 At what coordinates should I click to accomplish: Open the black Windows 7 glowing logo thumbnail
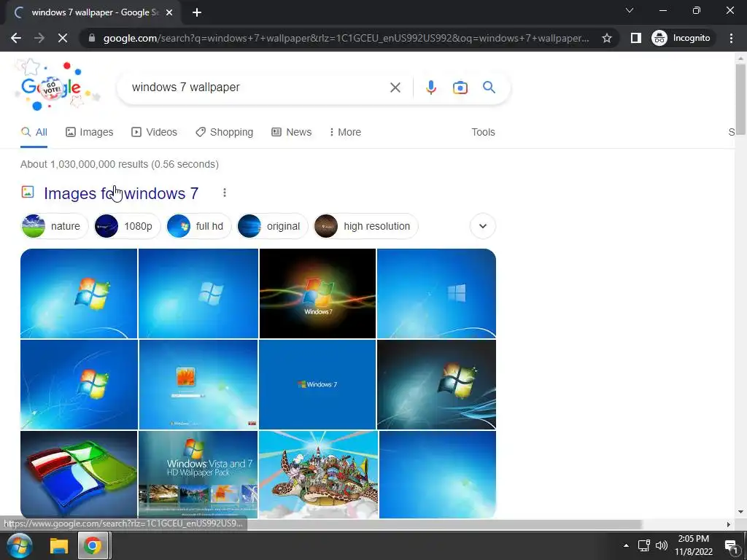(317, 293)
